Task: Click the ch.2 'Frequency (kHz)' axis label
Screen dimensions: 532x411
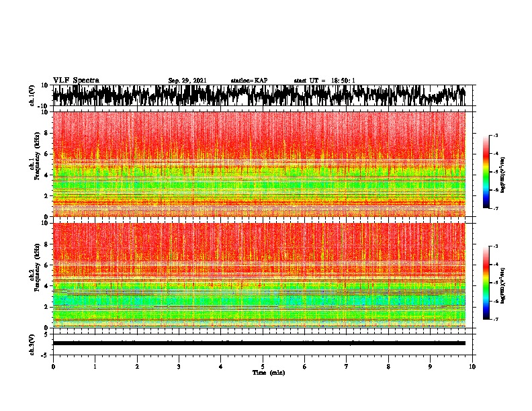Action: coord(37,267)
